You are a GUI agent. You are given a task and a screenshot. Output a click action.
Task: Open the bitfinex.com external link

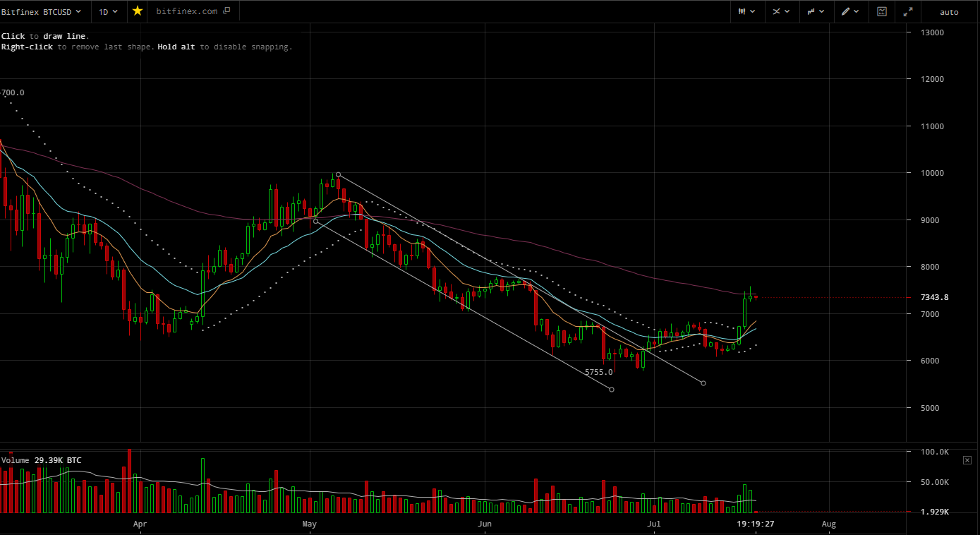pos(193,11)
